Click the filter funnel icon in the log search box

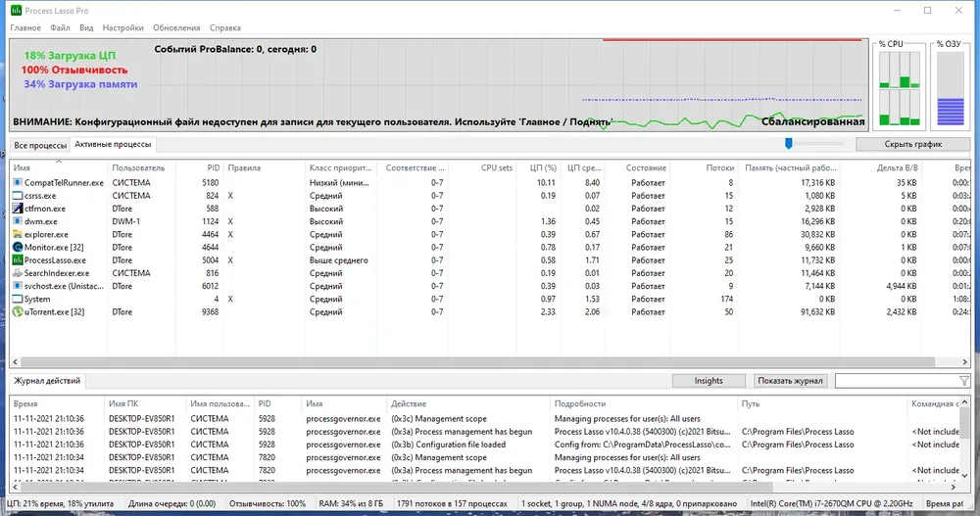click(x=964, y=381)
